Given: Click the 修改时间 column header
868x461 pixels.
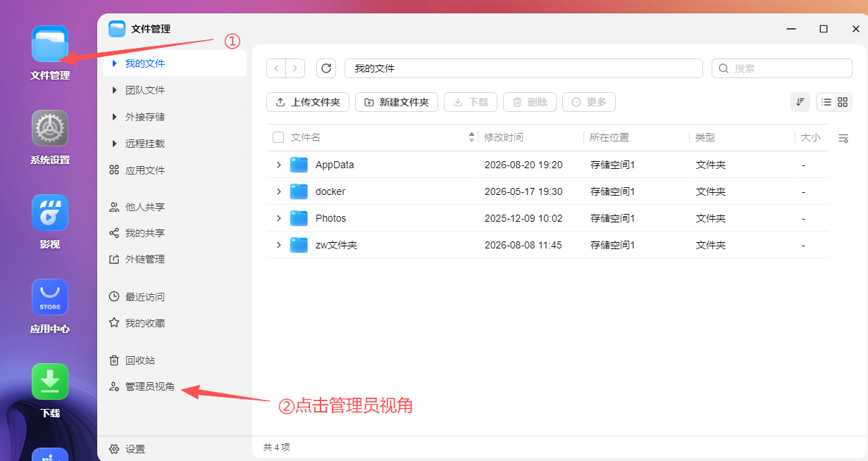Looking at the screenshot, I should click(504, 137).
